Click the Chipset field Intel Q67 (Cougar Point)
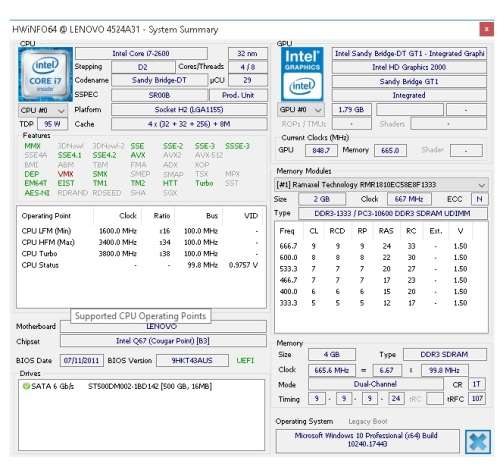Screen dimensions: 500x470 point(163,341)
